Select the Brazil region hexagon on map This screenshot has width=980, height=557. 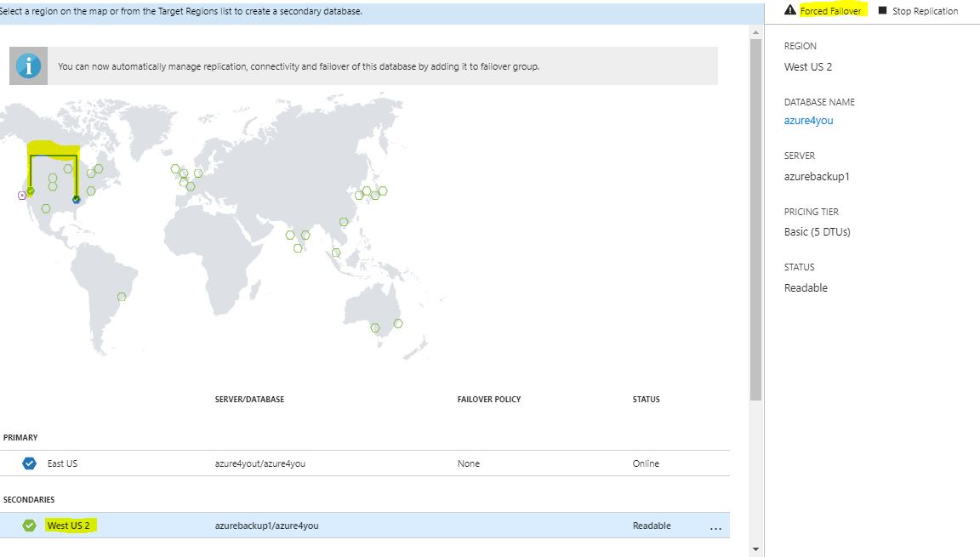tap(122, 297)
